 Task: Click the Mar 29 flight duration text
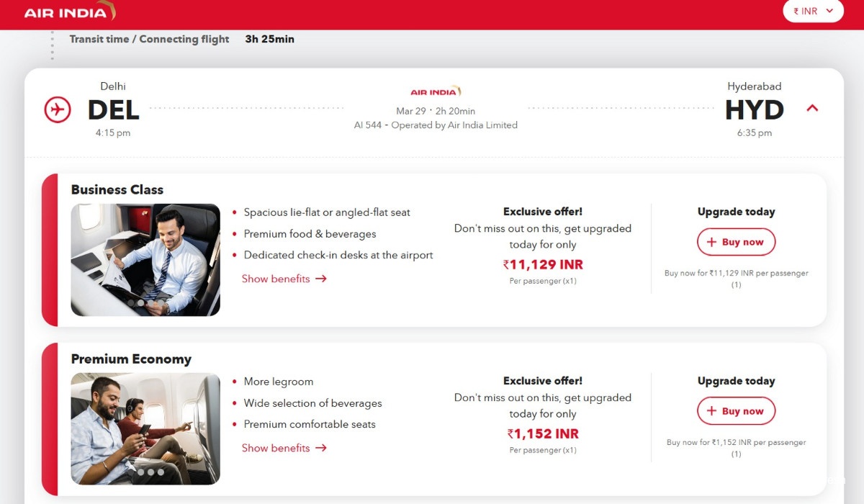[436, 111]
